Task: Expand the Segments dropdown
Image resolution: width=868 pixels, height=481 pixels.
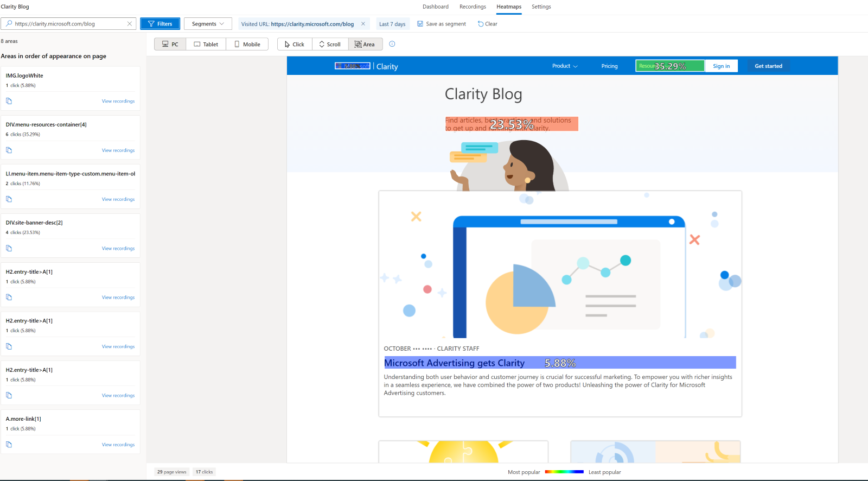Action: coord(208,24)
